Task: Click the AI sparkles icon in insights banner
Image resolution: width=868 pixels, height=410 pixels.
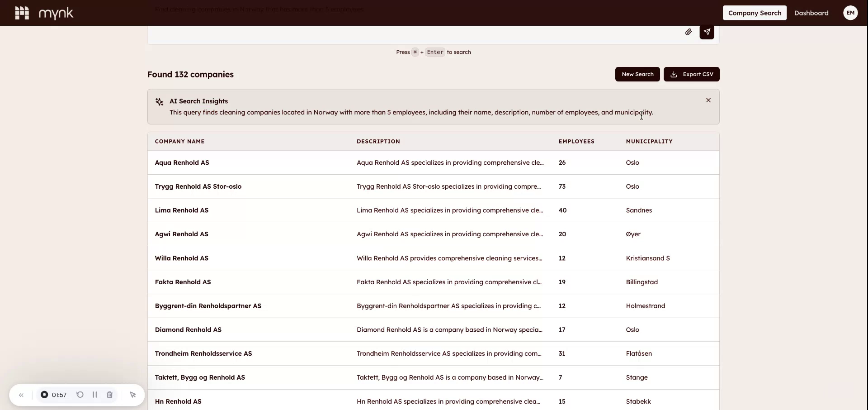Action: point(159,102)
